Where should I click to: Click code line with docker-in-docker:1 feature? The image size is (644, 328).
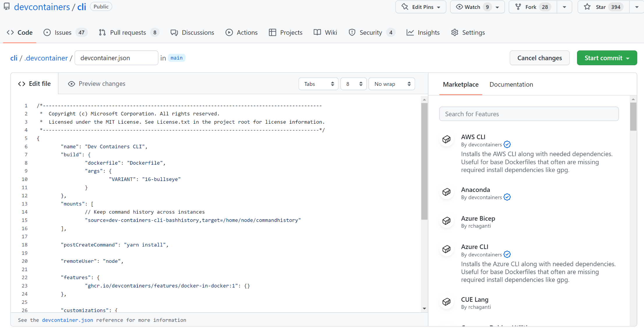coord(167,286)
